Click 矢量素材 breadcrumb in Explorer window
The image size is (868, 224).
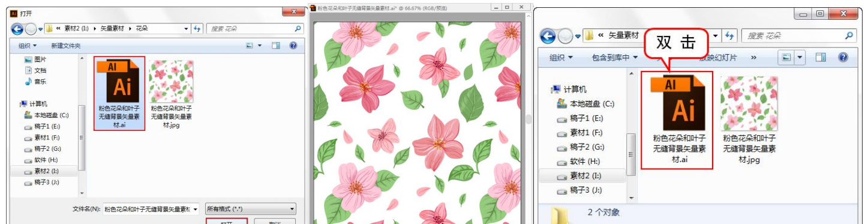[624, 36]
